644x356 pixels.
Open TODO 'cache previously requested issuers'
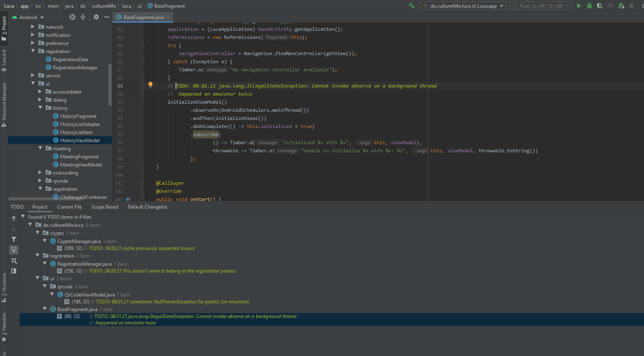(142, 248)
